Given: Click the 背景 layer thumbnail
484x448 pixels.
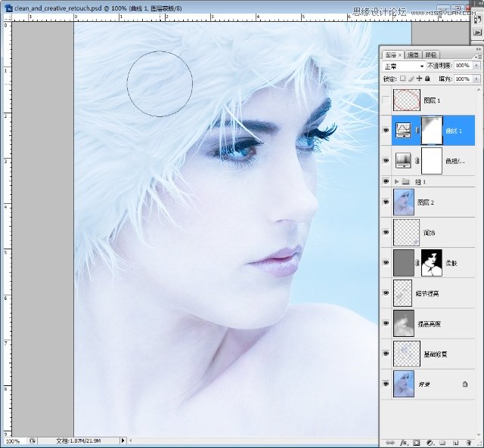Looking at the screenshot, I should pos(404,384).
